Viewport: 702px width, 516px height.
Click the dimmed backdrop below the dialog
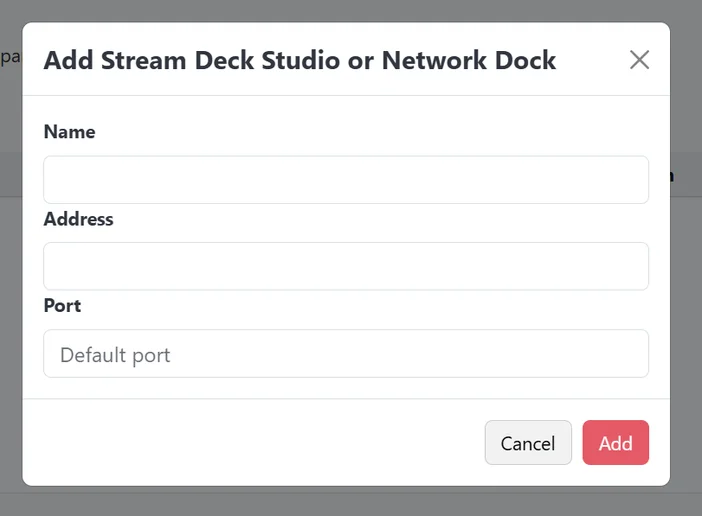tap(350, 503)
